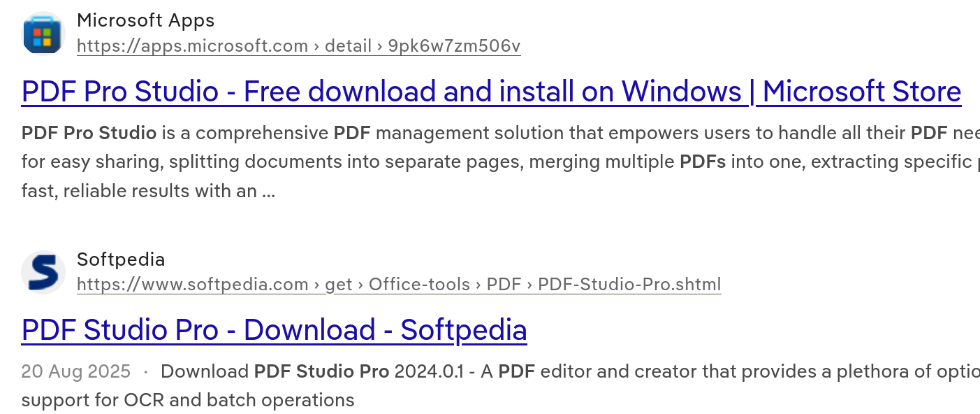Click the "Softpedia" site name label
This screenshot has height=414, width=980.
[x=121, y=259]
